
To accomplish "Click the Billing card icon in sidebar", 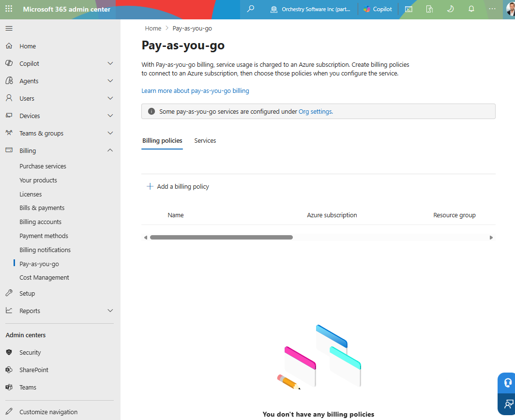I will [9, 150].
